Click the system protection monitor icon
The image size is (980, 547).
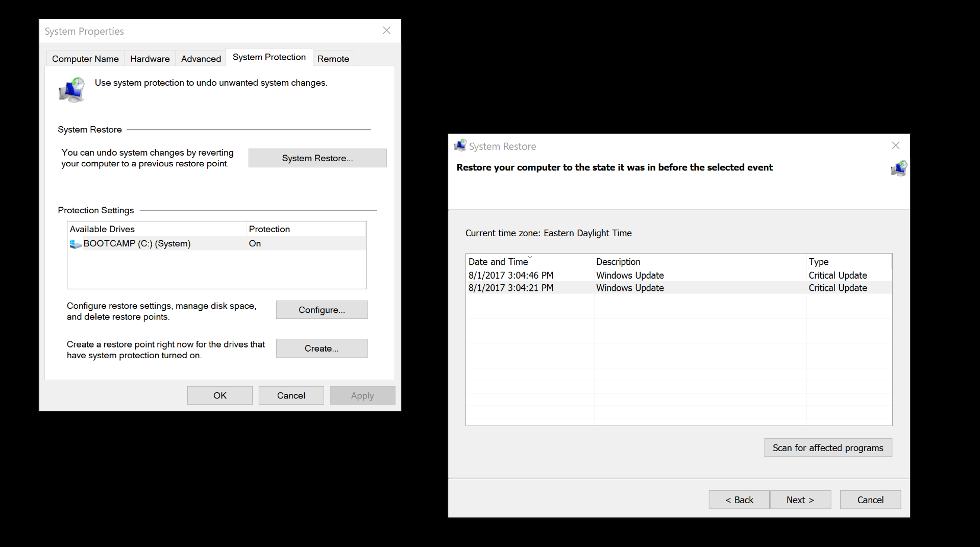click(x=71, y=90)
